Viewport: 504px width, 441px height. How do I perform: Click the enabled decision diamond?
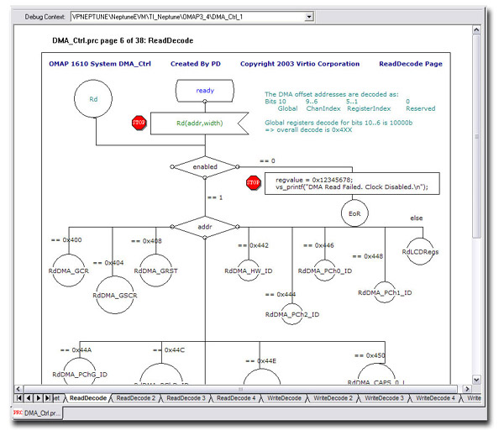[205, 166]
